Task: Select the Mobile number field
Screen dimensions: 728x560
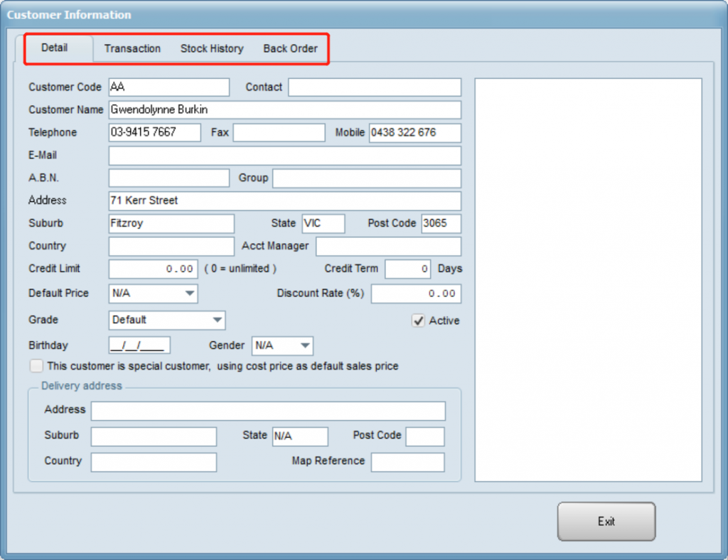Action: (414, 132)
